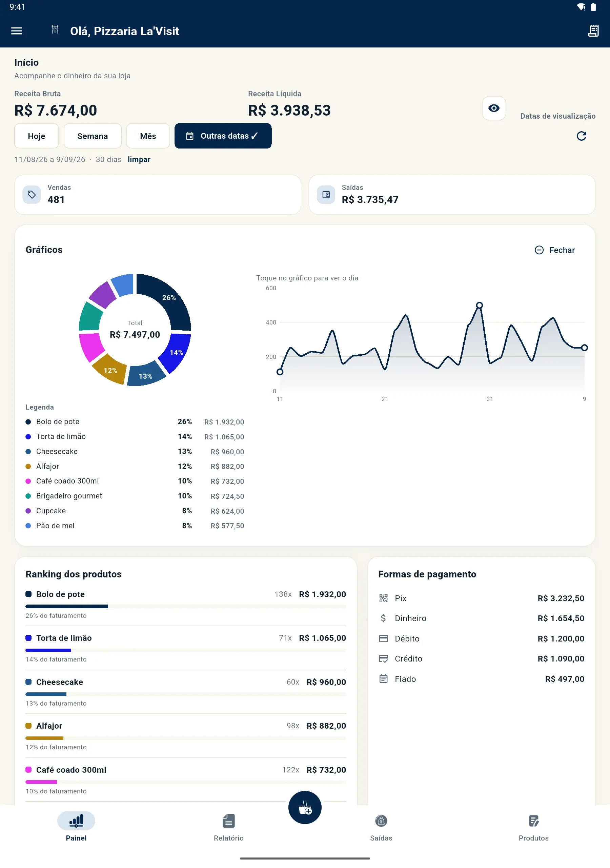Tap the Pix QR code icon

click(x=383, y=598)
